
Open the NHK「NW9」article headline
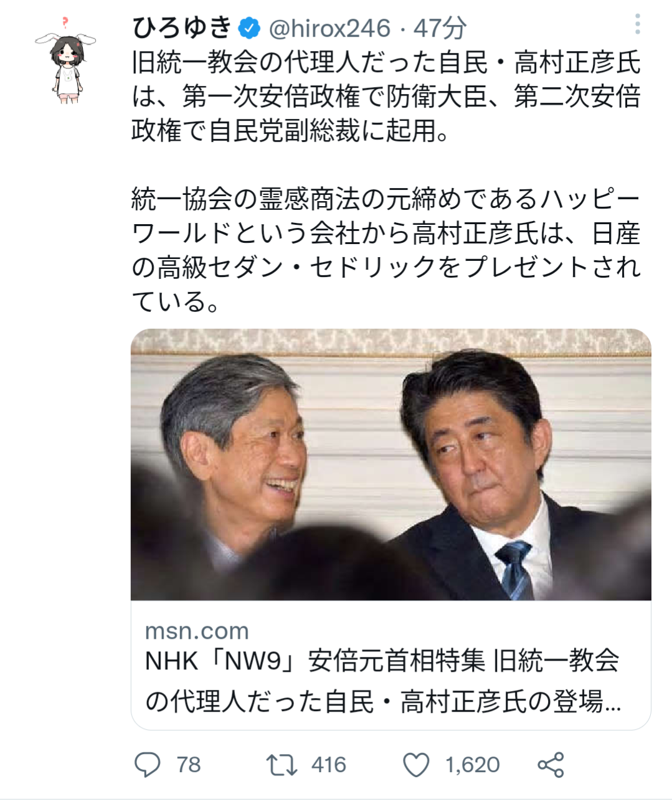coord(383,681)
